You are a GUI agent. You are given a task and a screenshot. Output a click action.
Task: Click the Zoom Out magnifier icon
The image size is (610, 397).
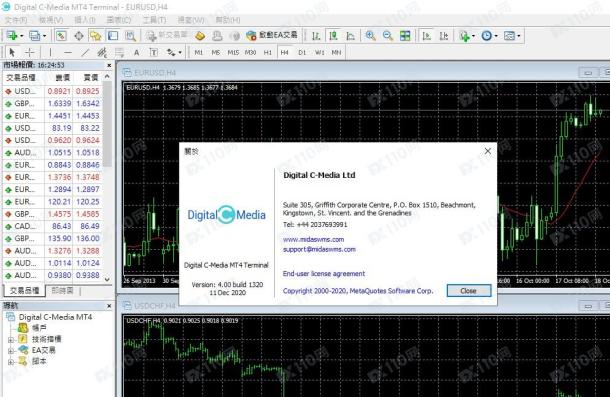click(387, 36)
